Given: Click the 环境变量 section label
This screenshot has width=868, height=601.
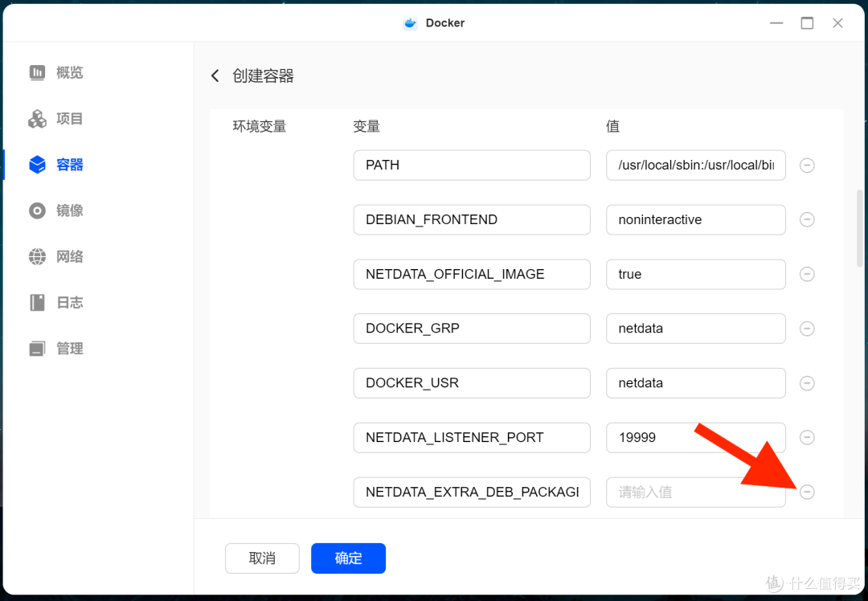Looking at the screenshot, I should coord(259,126).
